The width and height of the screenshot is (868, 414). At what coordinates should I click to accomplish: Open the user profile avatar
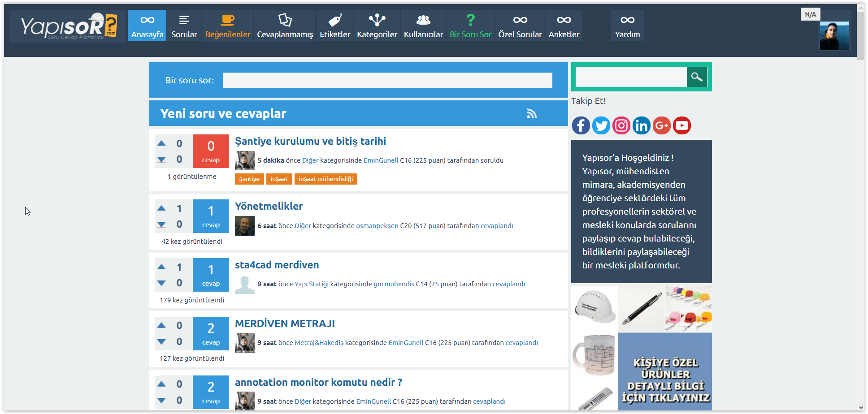(834, 35)
